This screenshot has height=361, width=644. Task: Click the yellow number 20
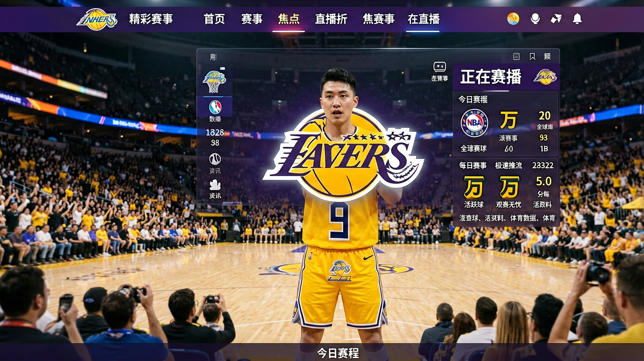tap(544, 116)
